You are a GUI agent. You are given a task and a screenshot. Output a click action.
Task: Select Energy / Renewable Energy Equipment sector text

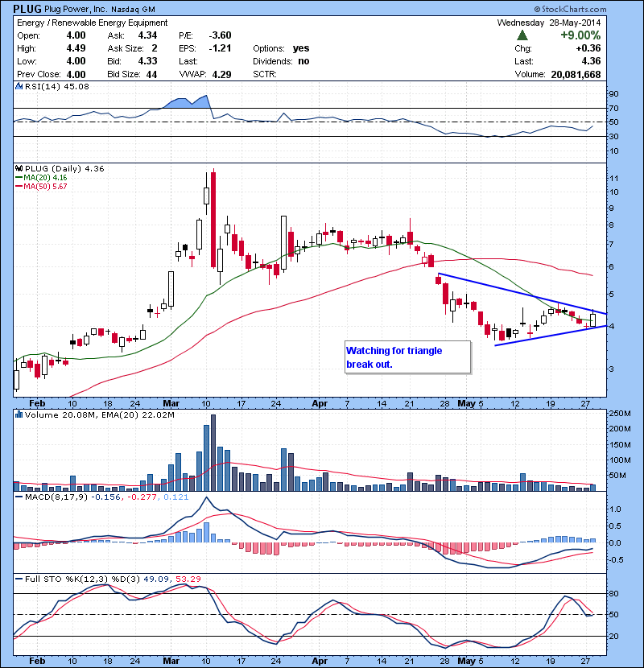tap(92, 23)
